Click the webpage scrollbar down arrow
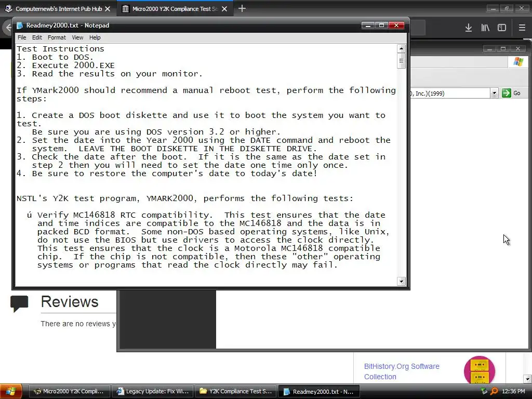Screen dimensions: 532x399 point(527,379)
